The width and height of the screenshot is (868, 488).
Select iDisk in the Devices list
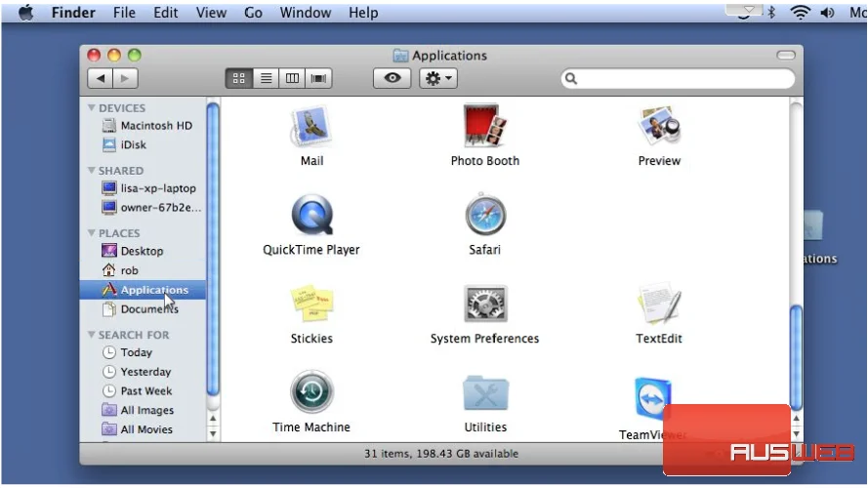125,145
